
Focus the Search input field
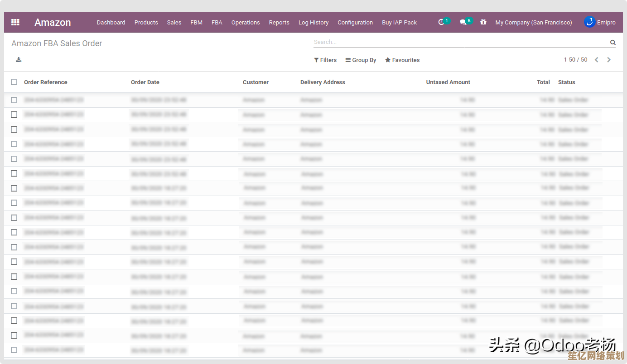(460, 42)
